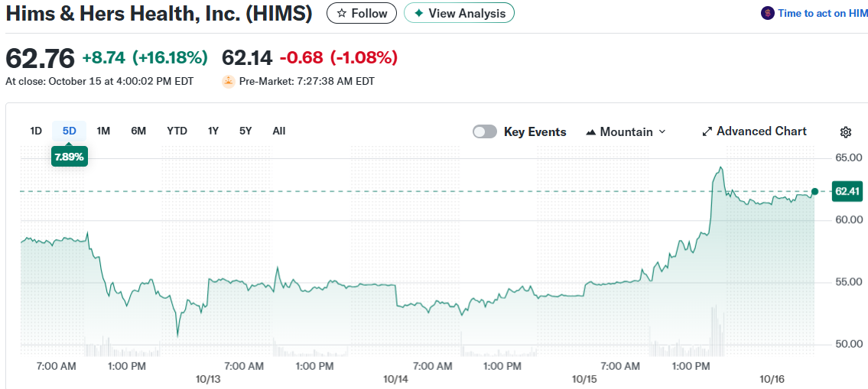Select the 6M range tab
Viewport: 868px width, 389px height.
click(138, 131)
